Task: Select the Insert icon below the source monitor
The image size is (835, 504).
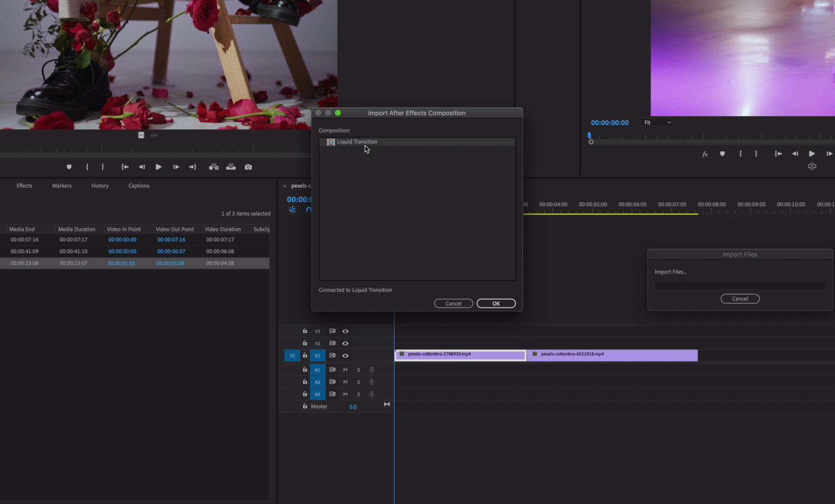Action: click(x=214, y=167)
